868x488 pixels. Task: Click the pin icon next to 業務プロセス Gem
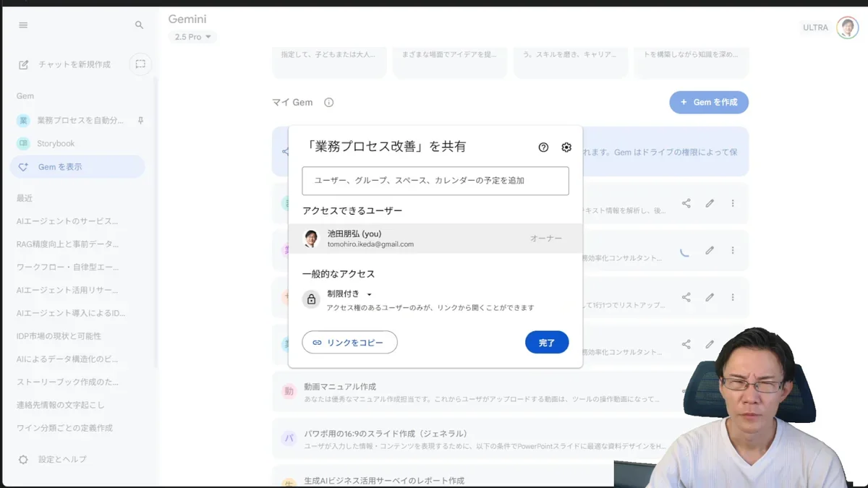(x=140, y=121)
